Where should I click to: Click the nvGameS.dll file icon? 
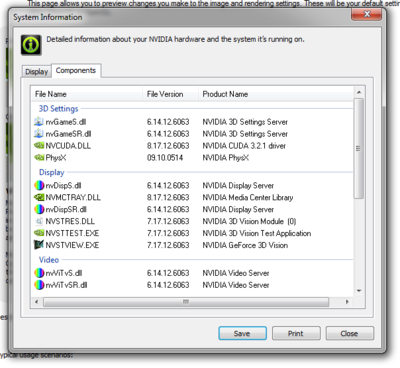(x=39, y=122)
